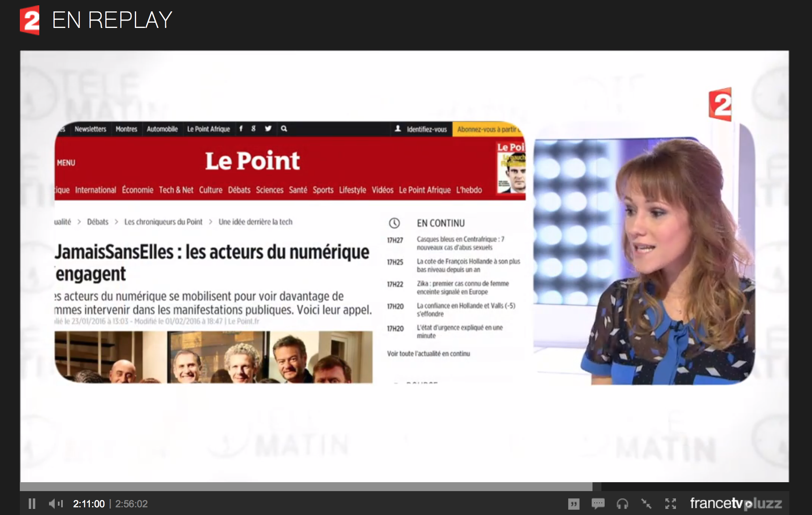Click International in Le Point navigation
Image resolution: width=812 pixels, height=515 pixels.
click(x=96, y=190)
